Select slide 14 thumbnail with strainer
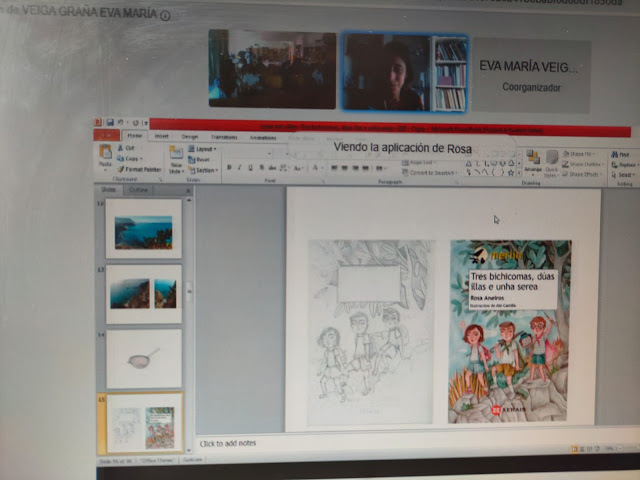Viewport: 640px width, 480px height. 144,359
